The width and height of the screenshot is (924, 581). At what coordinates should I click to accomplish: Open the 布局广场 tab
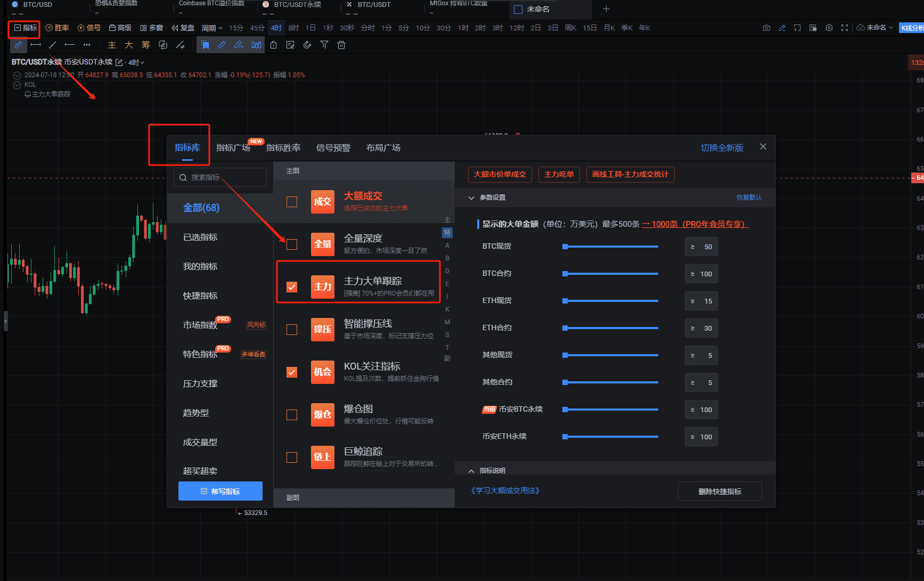pos(383,148)
